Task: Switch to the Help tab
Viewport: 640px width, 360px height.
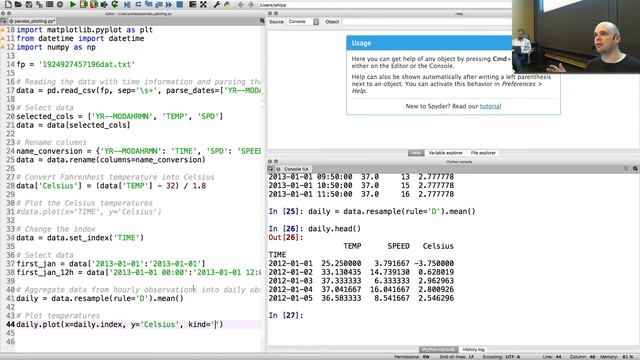Action: tap(416, 153)
